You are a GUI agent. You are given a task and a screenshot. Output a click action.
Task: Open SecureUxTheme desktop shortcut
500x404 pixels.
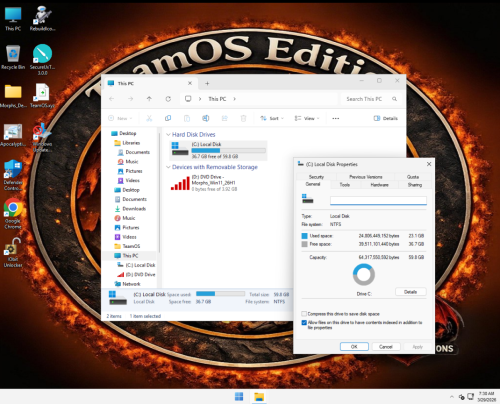[42, 59]
